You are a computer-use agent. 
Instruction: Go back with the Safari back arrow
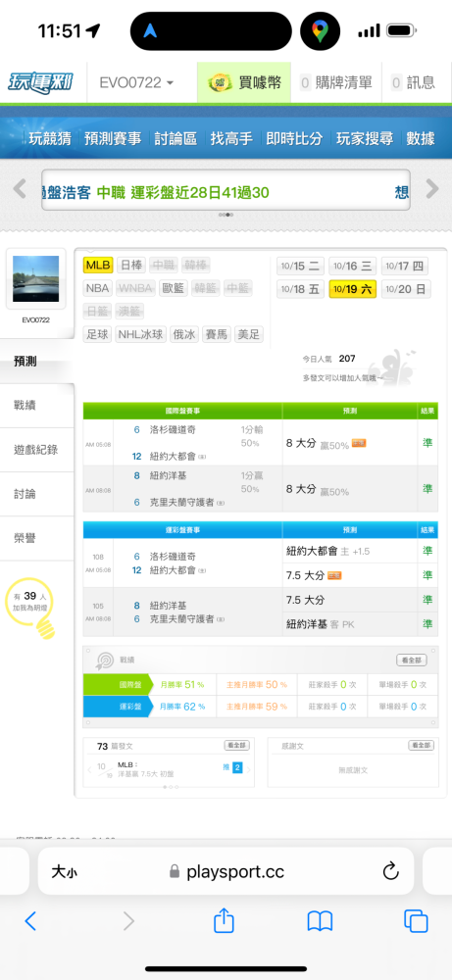30,921
